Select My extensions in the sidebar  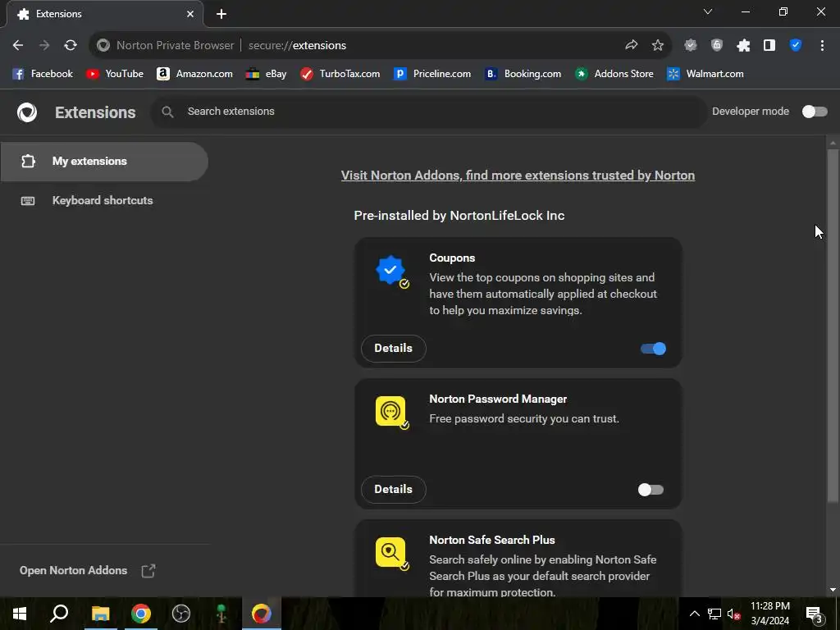tap(104, 162)
